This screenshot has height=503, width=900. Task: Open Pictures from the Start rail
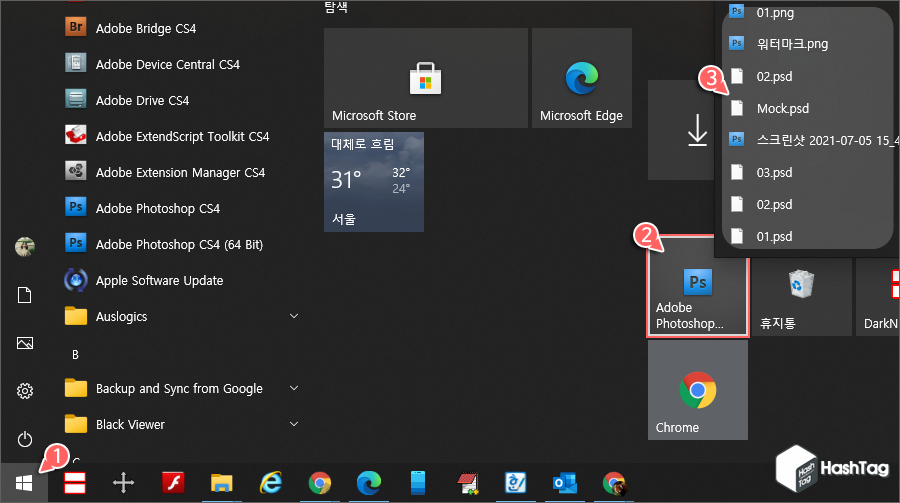pos(25,343)
